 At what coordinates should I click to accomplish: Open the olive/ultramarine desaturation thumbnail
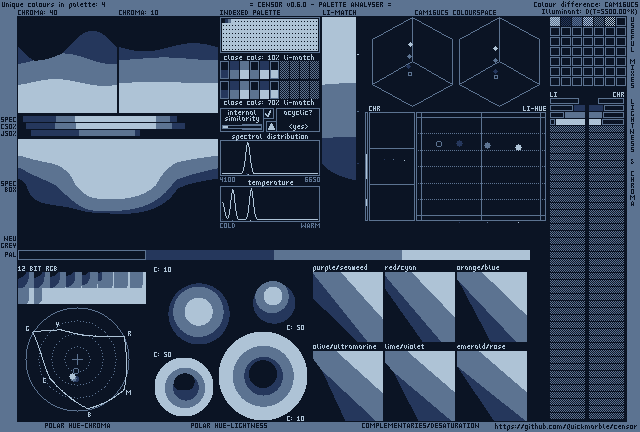(348, 386)
